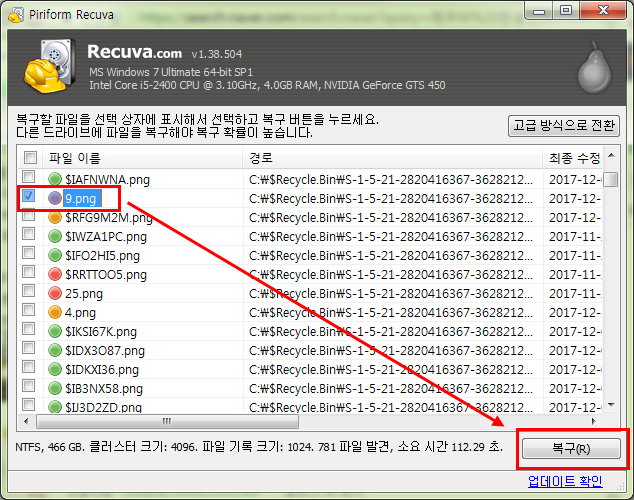
Task: Click the 복구(R) recover button
Action: click(x=571, y=448)
